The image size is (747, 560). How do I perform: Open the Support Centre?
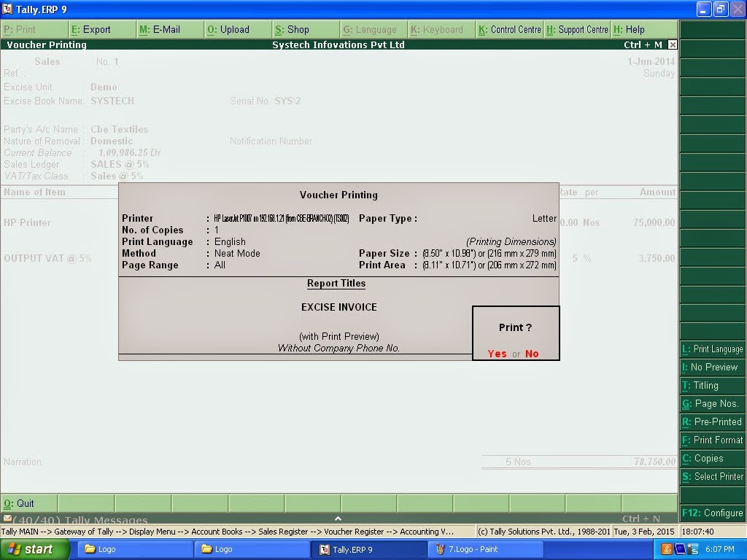click(578, 29)
